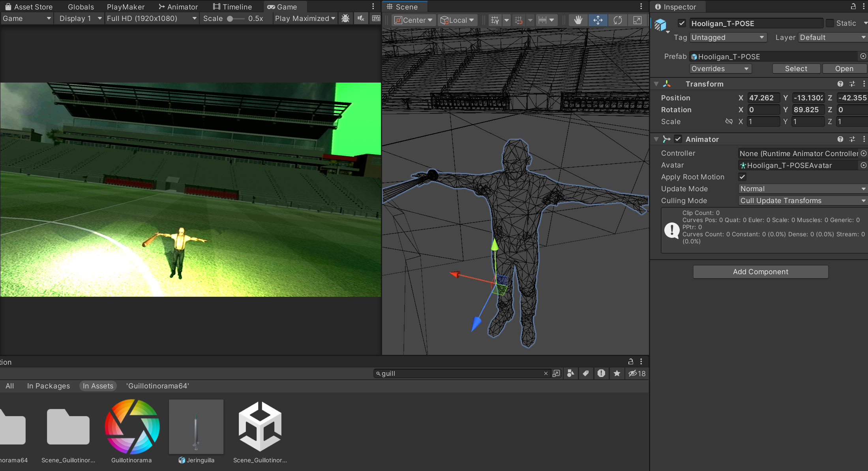Viewport: 868px width, 471px height.
Task: Search by label tag icon
Action: point(586,373)
